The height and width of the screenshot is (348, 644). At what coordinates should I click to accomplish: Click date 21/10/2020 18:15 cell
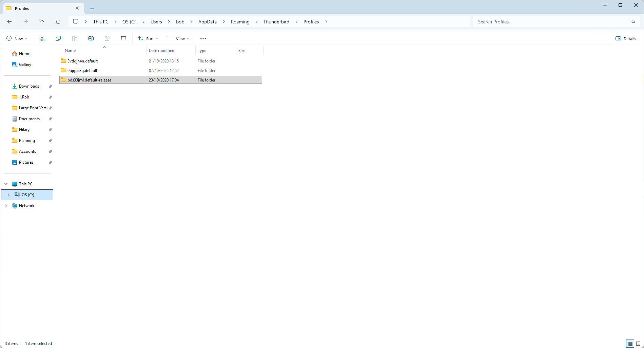164,61
